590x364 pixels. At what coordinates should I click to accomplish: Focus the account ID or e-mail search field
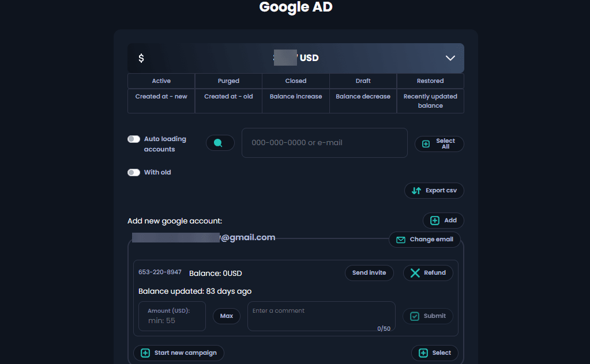324,143
